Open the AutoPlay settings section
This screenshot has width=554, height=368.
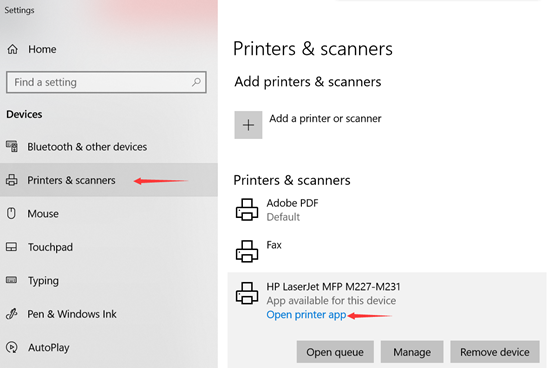(x=109, y=348)
